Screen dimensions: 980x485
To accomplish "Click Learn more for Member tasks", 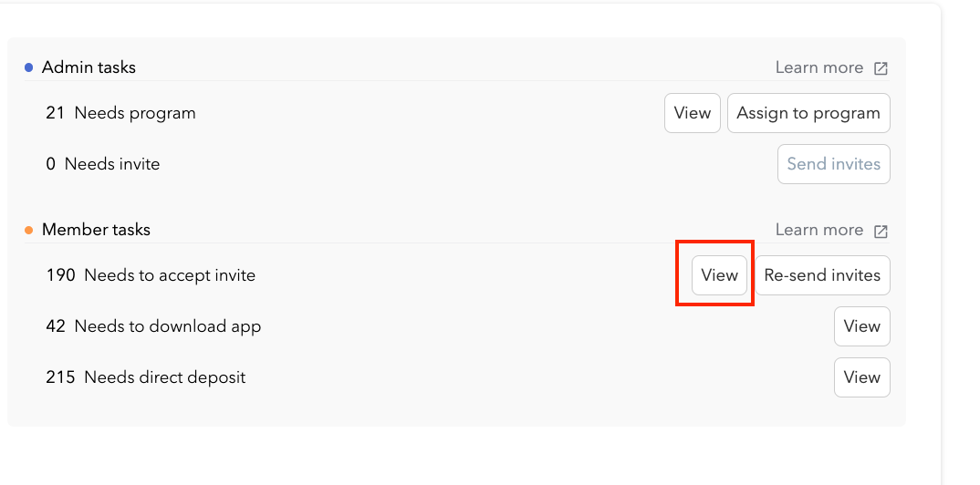I will (x=818, y=230).
